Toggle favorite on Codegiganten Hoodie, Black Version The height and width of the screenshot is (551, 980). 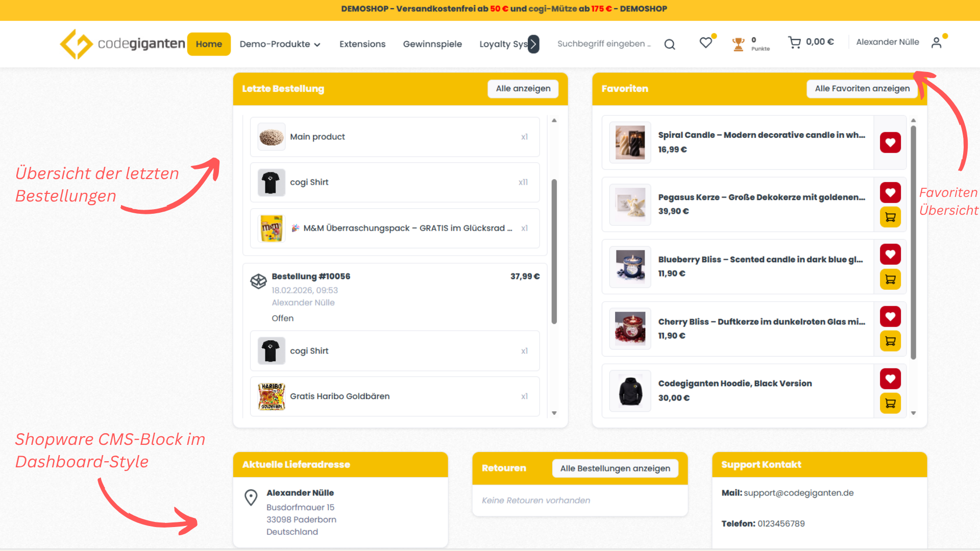pyautogui.click(x=890, y=379)
